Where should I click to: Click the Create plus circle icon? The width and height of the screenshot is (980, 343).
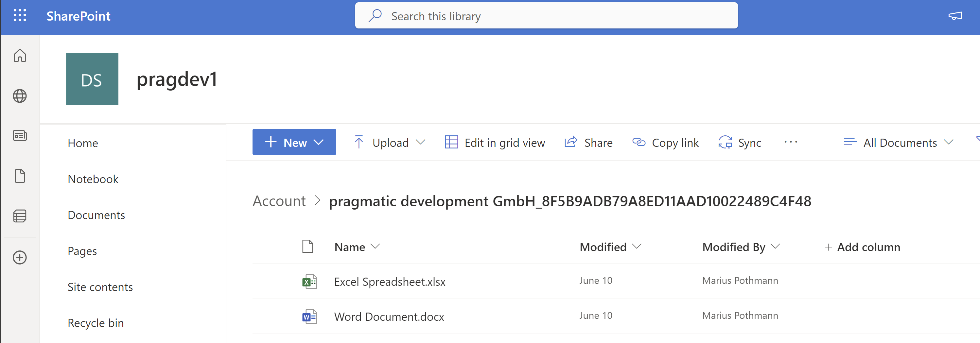[20, 257]
